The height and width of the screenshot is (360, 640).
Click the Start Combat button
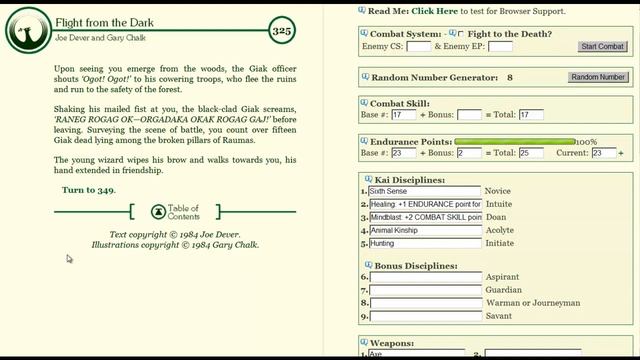602,47
